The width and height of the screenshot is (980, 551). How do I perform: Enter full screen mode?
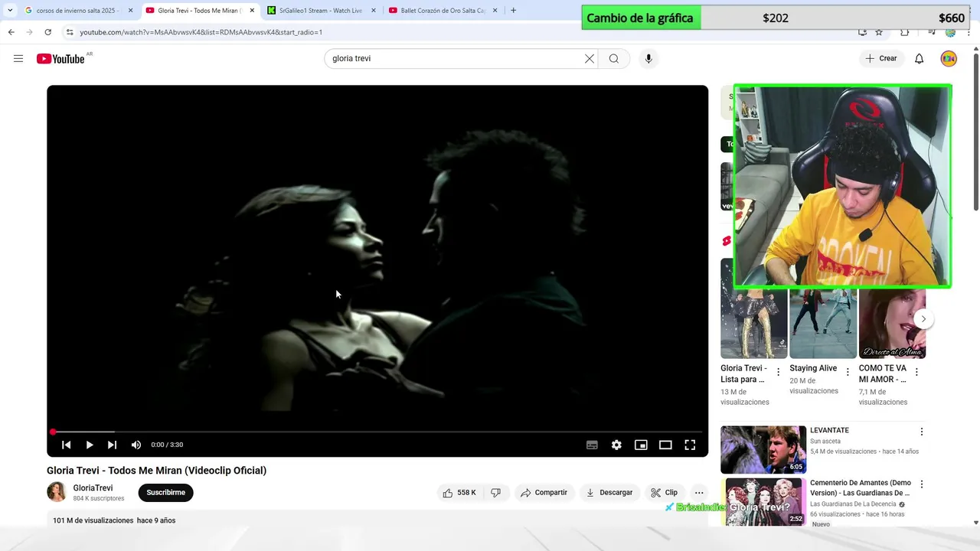[x=690, y=445]
